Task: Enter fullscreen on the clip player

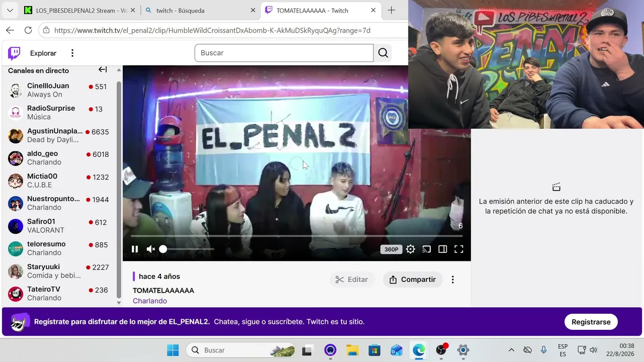Action: pos(459,249)
